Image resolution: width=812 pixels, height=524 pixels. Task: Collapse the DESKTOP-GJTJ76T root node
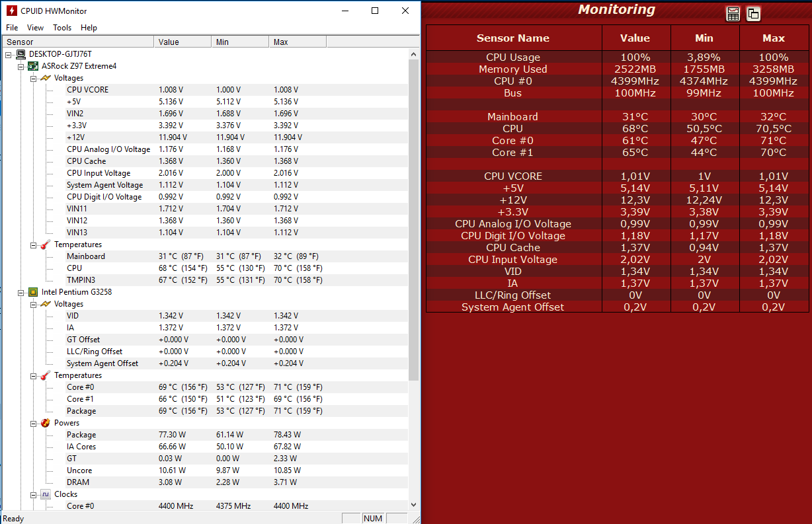[9, 54]
